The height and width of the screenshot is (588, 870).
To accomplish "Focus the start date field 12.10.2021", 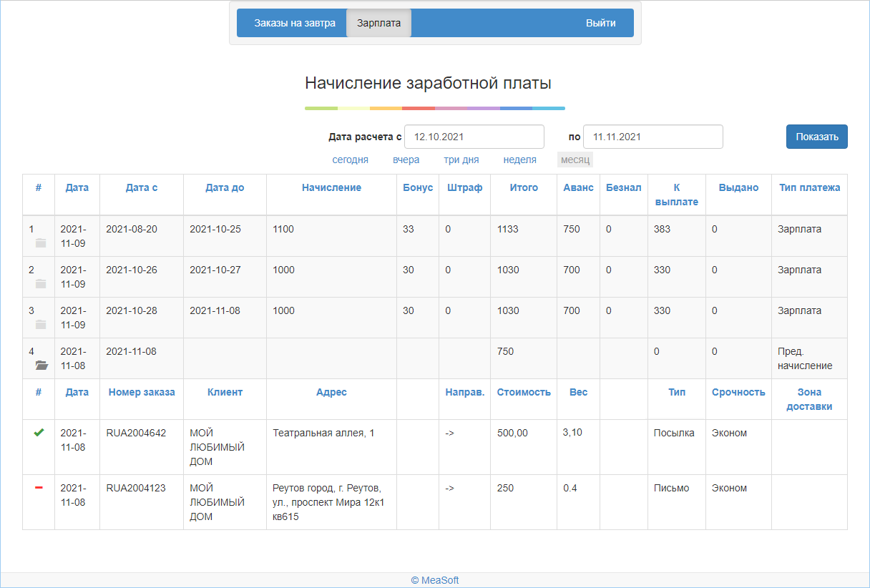I will pos(474,137).
